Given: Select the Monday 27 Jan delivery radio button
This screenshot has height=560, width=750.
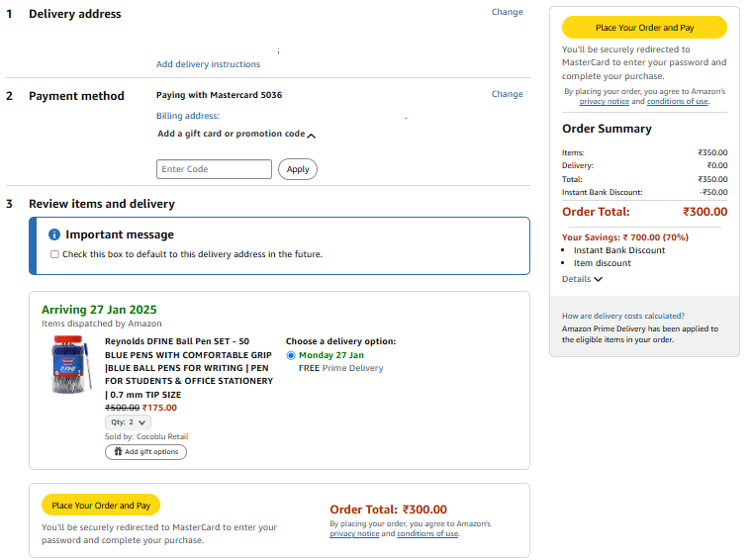Looking at the screenshot, I should 291,355.
